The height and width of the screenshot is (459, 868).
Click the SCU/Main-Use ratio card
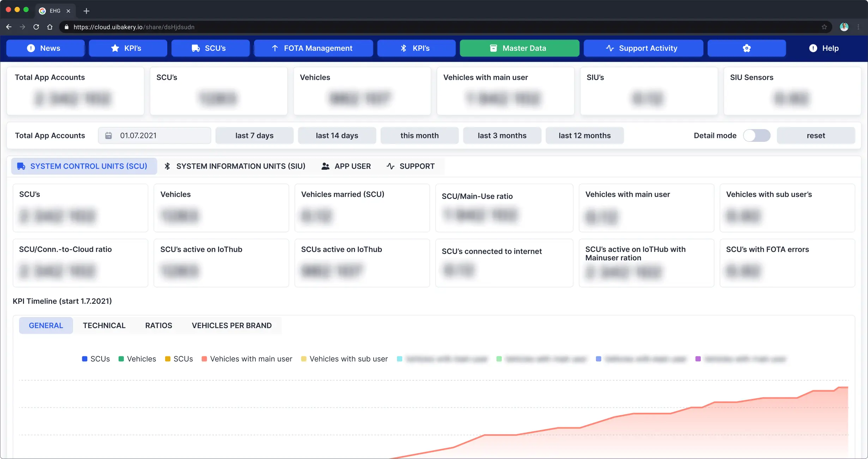pyautogui.click(x=504, y=208)
